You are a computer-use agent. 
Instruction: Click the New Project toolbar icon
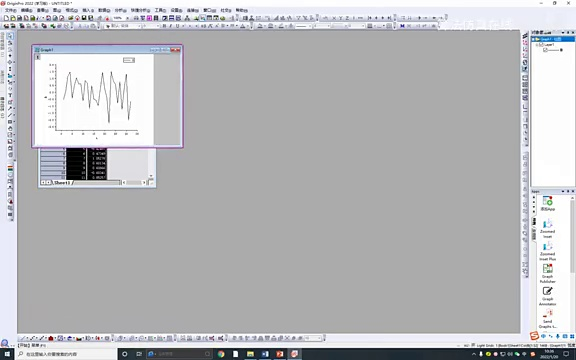(x=6, y=18)
